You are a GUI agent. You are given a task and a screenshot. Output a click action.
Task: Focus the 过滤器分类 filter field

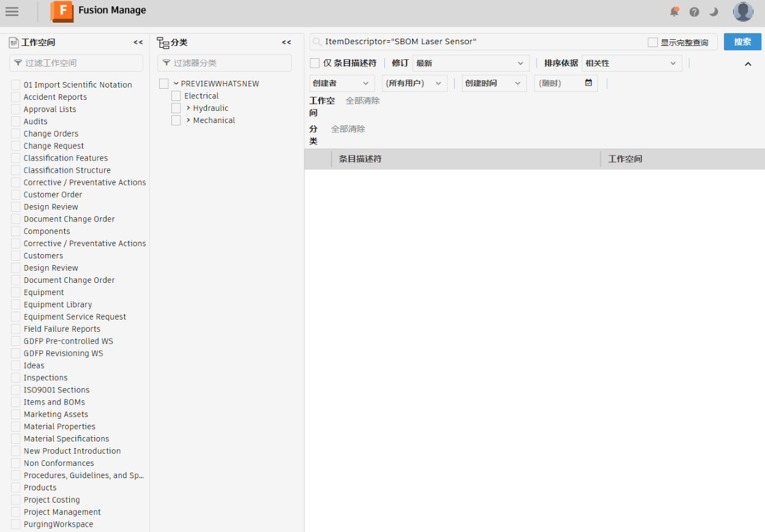click(225, 63)
